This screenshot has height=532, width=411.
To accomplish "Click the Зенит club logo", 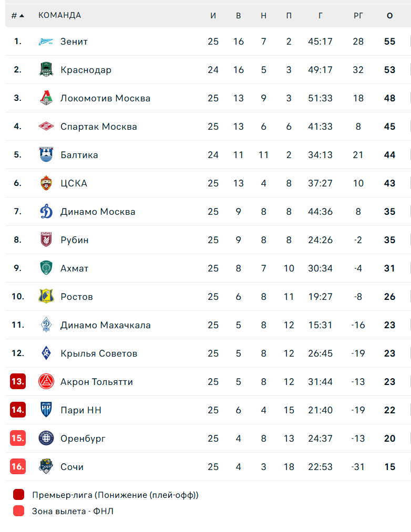I will pos(46,41).
